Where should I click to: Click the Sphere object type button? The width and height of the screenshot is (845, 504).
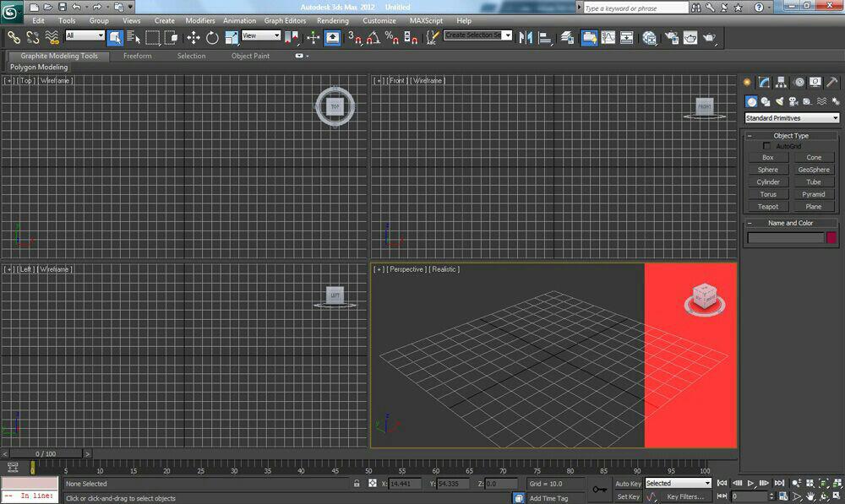767,170
